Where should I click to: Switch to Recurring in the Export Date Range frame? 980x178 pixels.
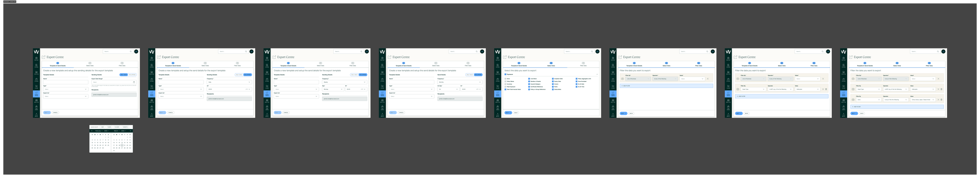pos(132,74)
